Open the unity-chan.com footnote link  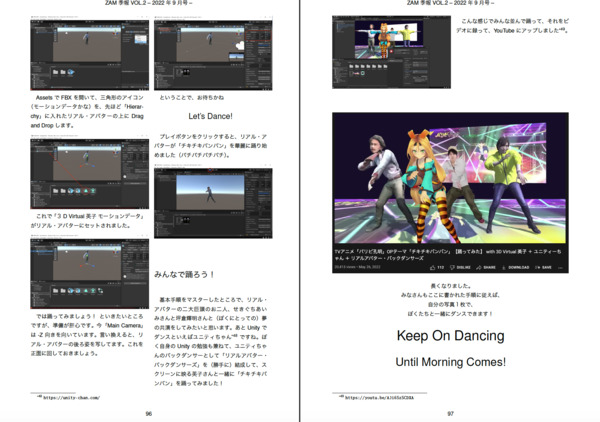click(x=71, y=398)
